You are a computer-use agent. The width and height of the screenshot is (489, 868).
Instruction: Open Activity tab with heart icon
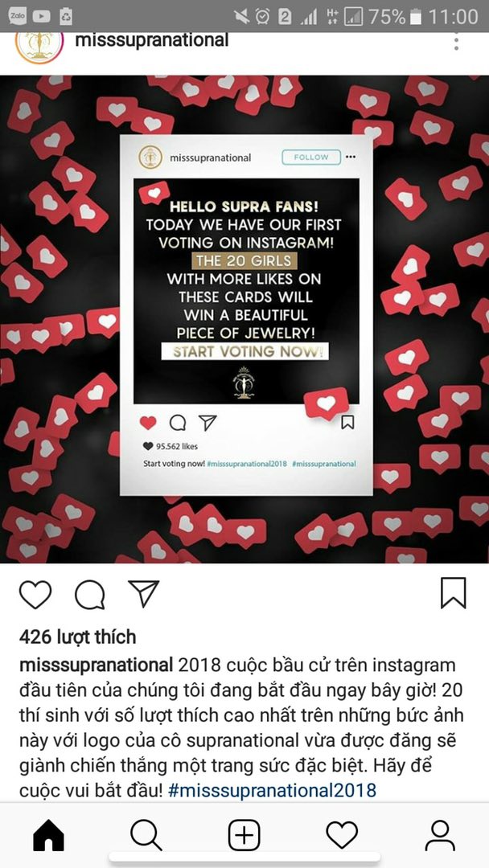[x=342, y=835]
